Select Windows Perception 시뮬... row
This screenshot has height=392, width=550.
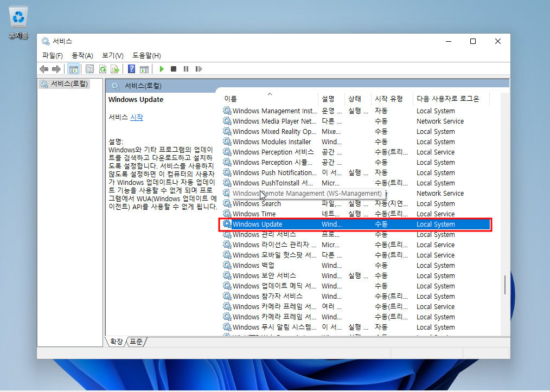[x=356, y=162]
